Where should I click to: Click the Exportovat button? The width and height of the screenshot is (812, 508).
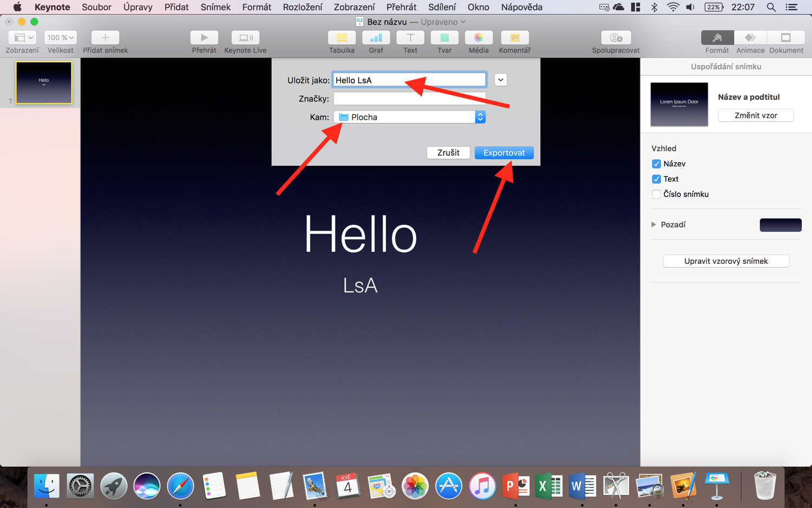point(503,153)
